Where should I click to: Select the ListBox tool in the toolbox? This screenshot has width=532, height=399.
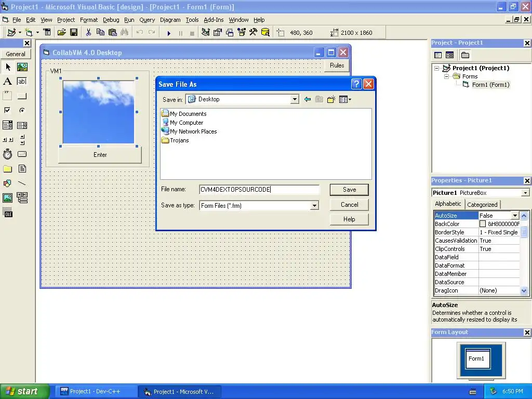click(22, 125)
